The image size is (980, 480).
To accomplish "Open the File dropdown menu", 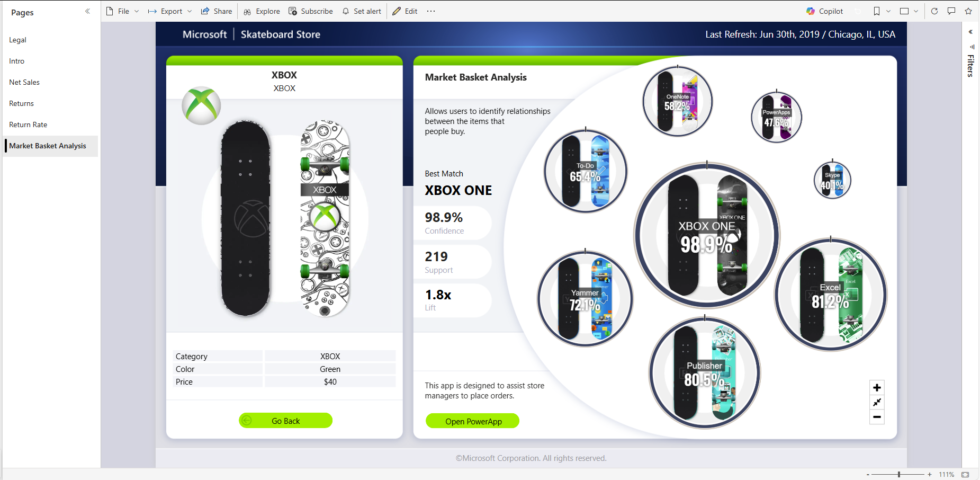I will tap(123, 11).
